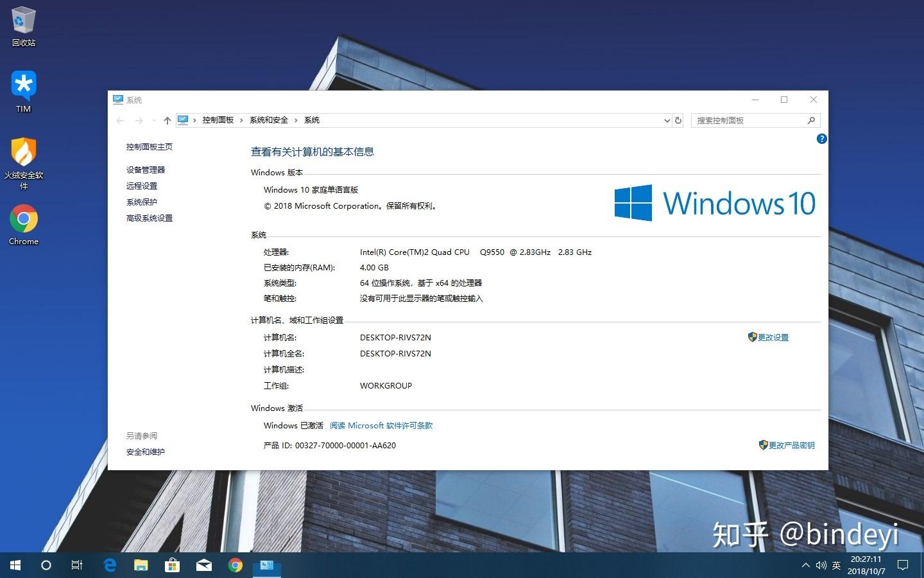Screen dimensions: 924x578
Task: Open the 火绒安全软件 desktop shortcut
Action: 24,163
